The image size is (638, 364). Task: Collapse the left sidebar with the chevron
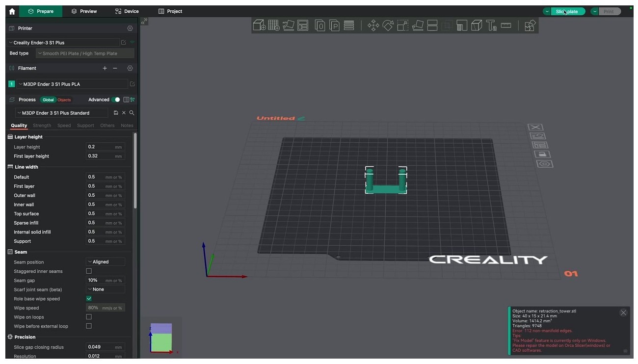[144, 21]
